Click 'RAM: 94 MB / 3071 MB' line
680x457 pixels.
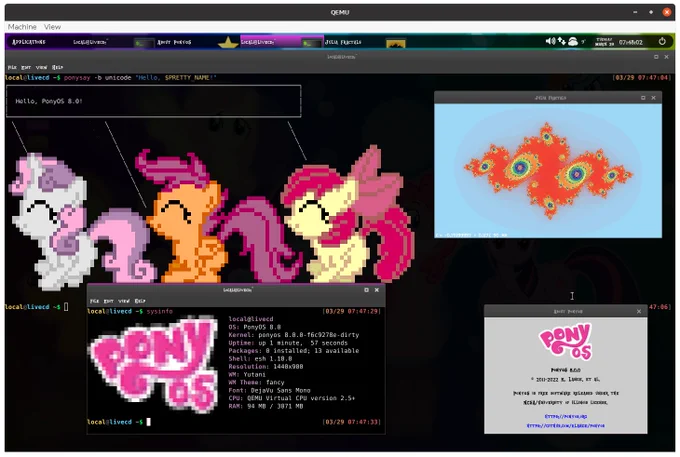(266, 406)
